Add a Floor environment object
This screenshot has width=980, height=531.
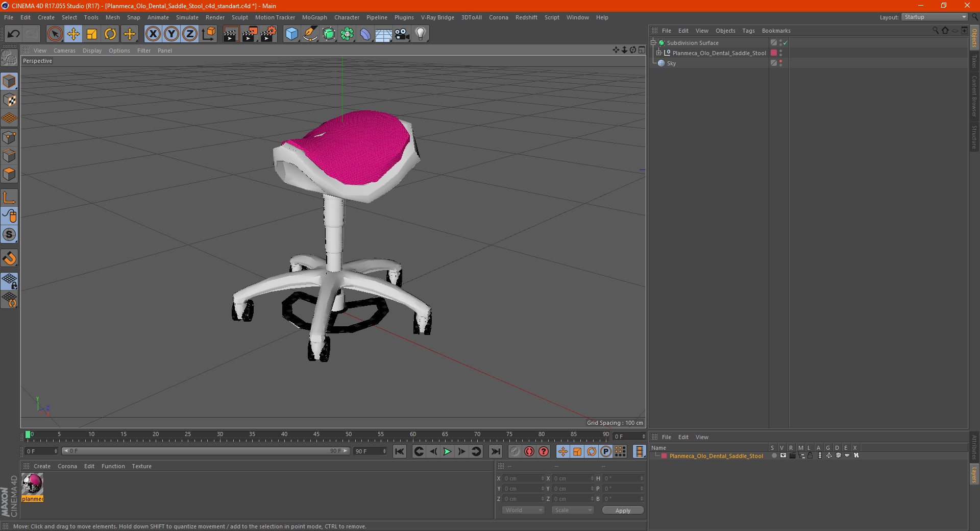(x=384, y=34)
